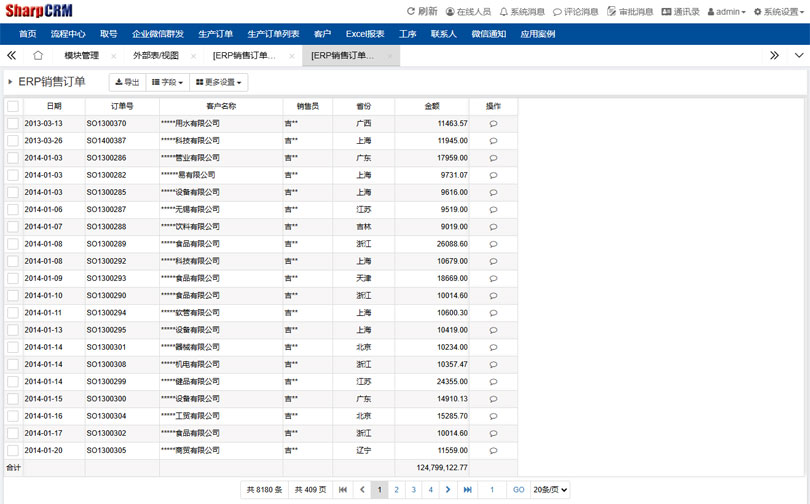Go to page 2
Screen dimensions: 810x504
coord(396,490)
